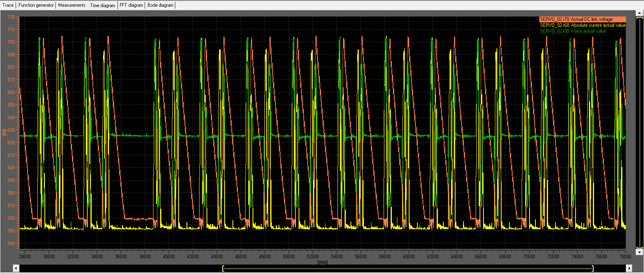
Task: Click the 700 mark on voltage axis
Action: pos(11,42)
